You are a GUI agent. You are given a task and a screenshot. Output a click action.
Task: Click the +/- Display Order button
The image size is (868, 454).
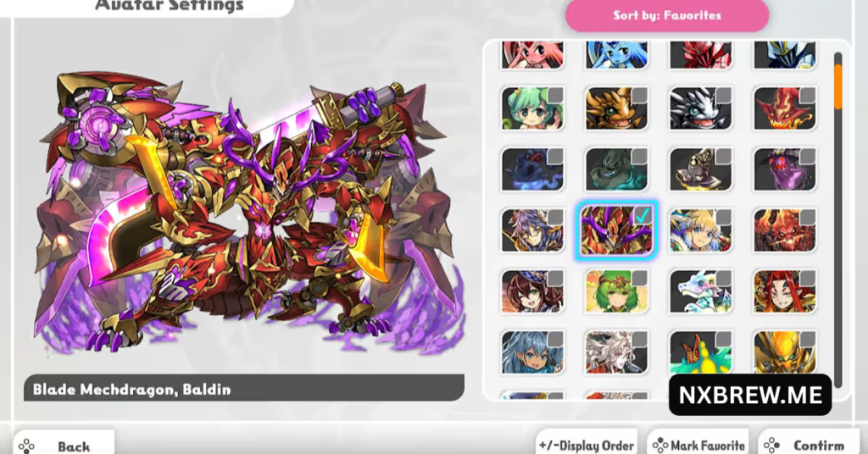point(587,445)
